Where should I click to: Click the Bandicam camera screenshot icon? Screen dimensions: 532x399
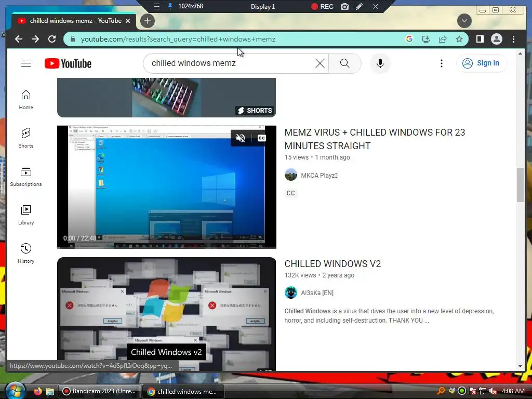(x=344, y=6)
